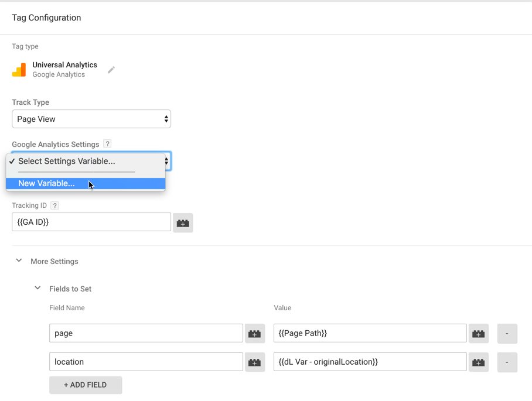Image resolution: width=532 pixels, height=401 pixels.
Task: Click the {{Page Path}} value input
Action: (x=370, y=333)
